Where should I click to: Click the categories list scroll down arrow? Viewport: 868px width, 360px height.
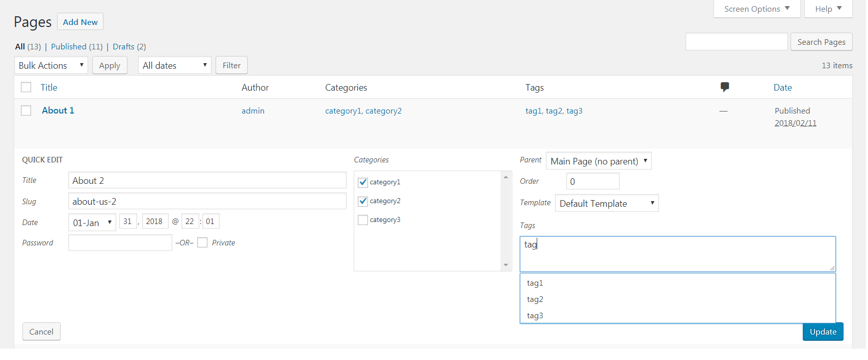click(x=506, y=265)
